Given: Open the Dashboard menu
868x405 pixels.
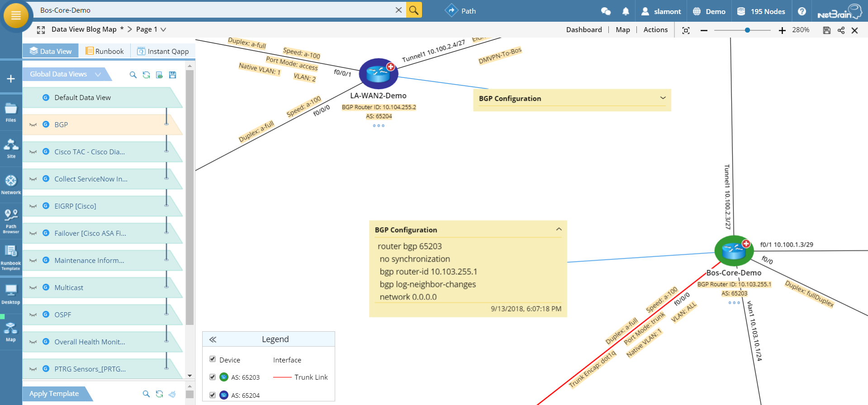Looking at the screenshot, I should pos(584,30).
